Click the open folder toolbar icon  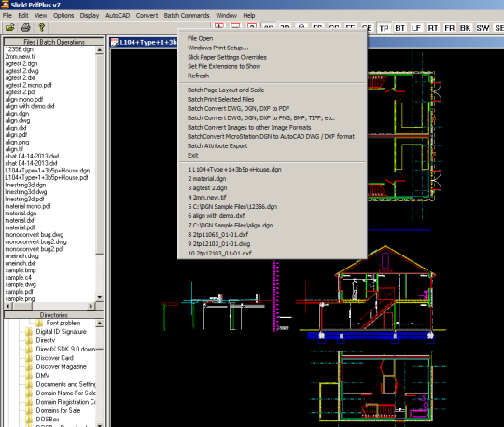click(10, 28)
